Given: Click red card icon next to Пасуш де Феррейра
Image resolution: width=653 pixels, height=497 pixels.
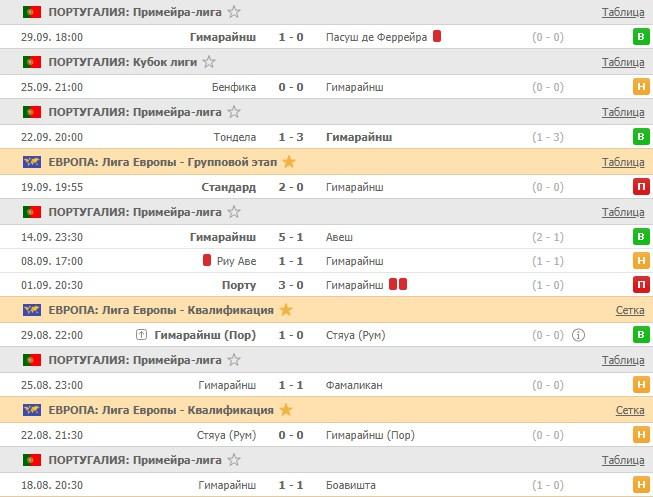Looking at the screenshot, I should tap(437, 37).
